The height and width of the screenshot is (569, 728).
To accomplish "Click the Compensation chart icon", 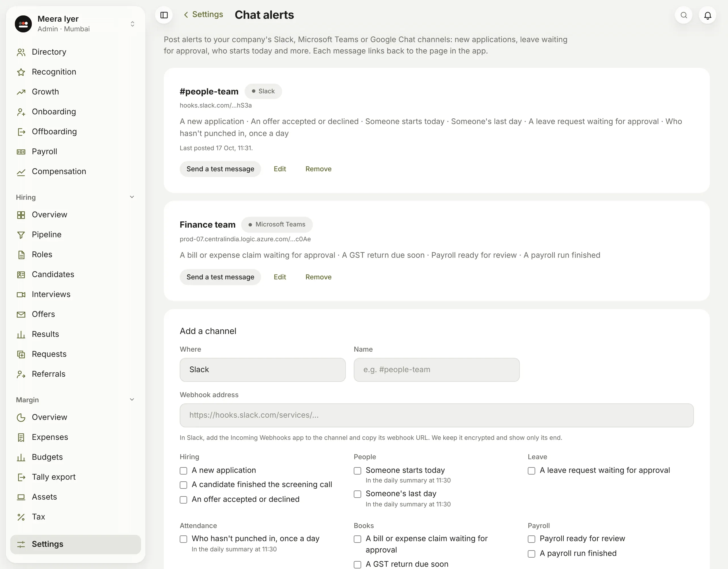I will (x=21, y=172).
